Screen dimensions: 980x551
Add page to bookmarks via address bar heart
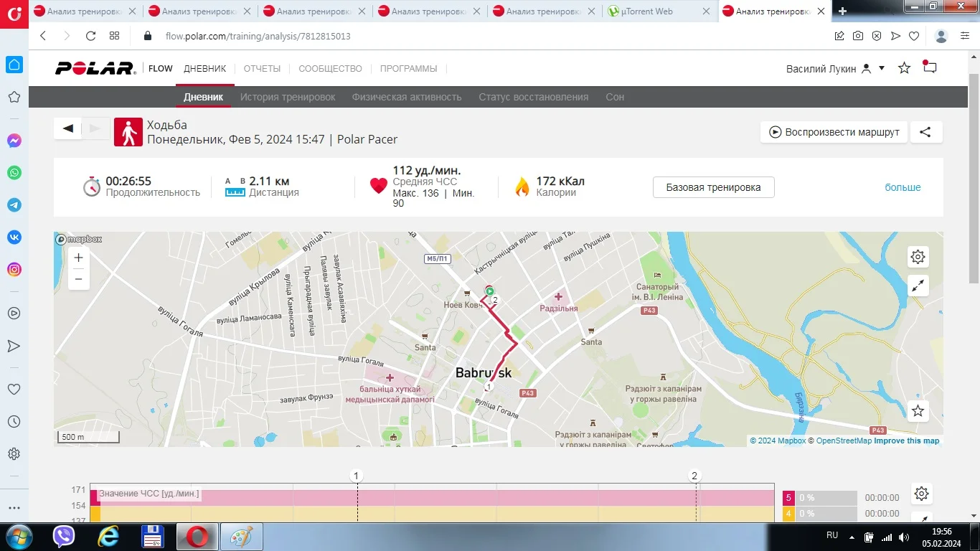tap(914, 36)
